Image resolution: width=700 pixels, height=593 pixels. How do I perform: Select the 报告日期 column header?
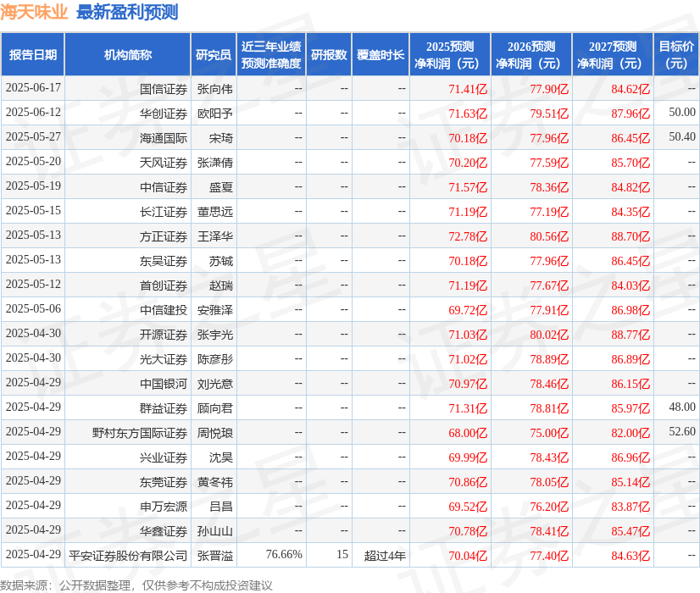32,54
